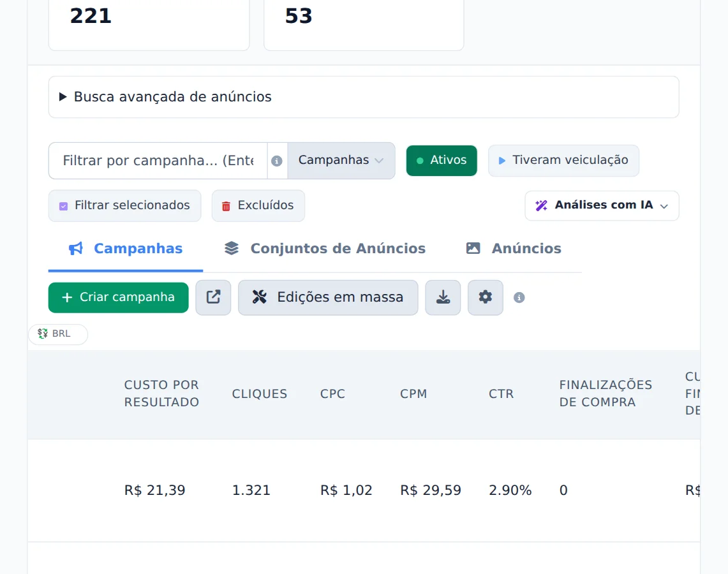The image size is (728, 574).
Task: Select the 1.321 clicks value
Action: click(251, 490)
